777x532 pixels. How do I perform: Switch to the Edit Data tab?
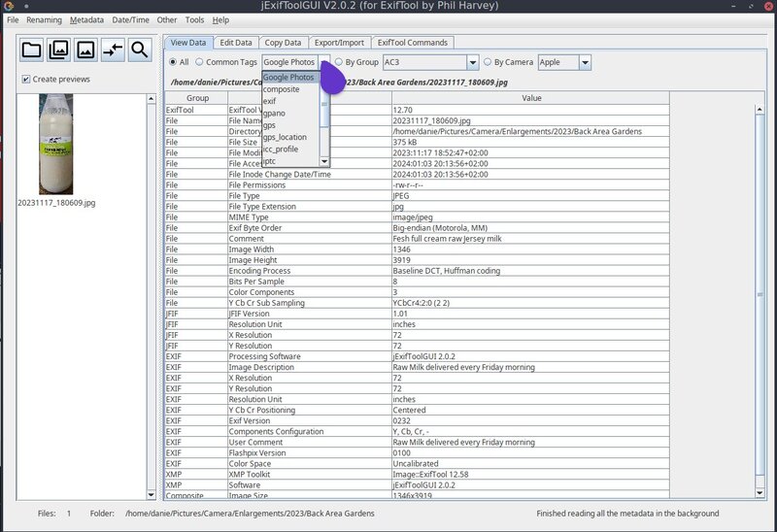tap(236, 43)
